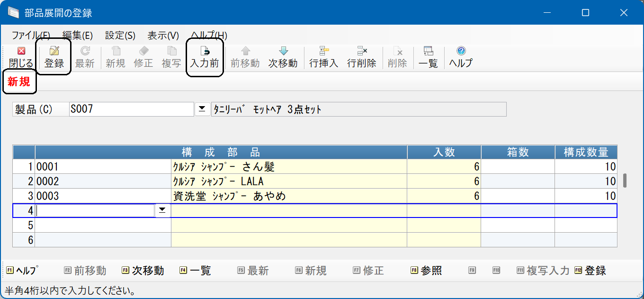Open the 設定(S) menu

pyautogui.click(x=120, y=36)
